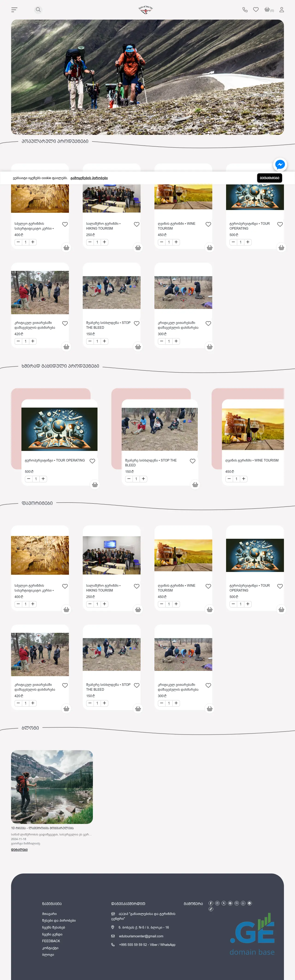Open FEEDBACK link in footer navigation
This screenshot has height=980, width=295.
pyautogui.click(x=51, y=941)
